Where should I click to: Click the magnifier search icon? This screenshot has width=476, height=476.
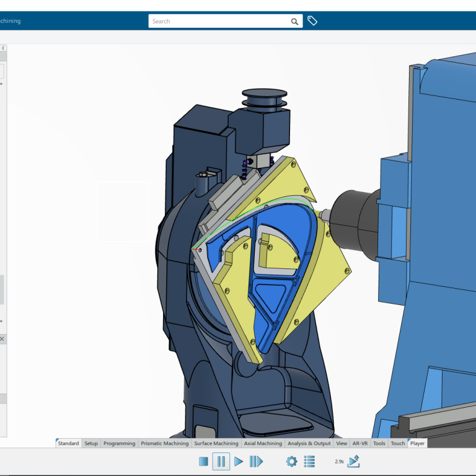(295, 21)
